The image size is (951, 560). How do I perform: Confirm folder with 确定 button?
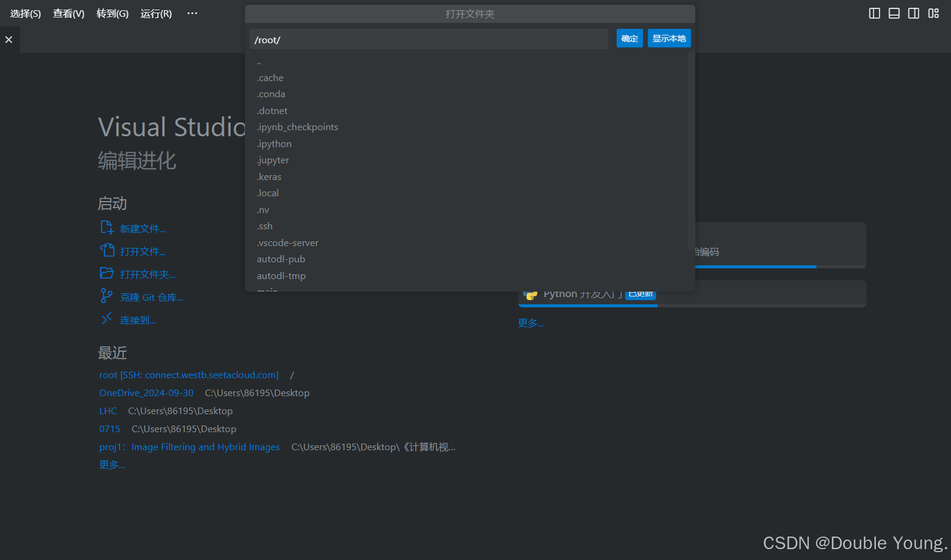[x=630, y=38]
